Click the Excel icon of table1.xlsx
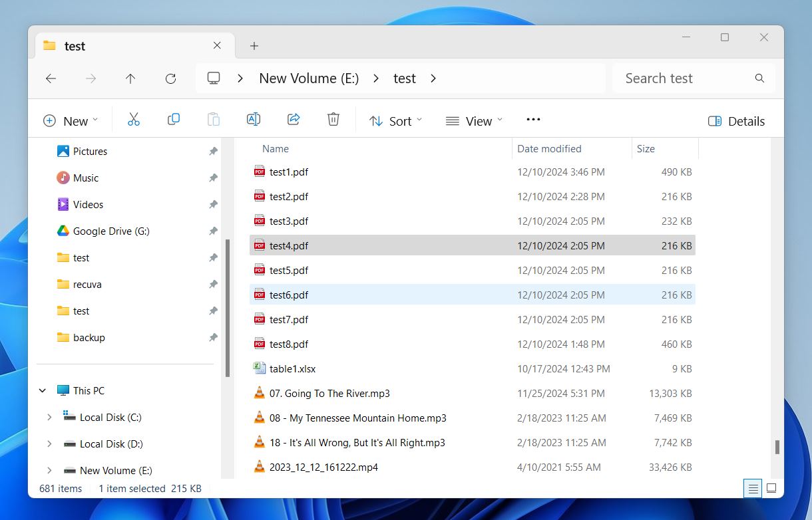Viewport: 812px width, 520px height. pos(260,368)
